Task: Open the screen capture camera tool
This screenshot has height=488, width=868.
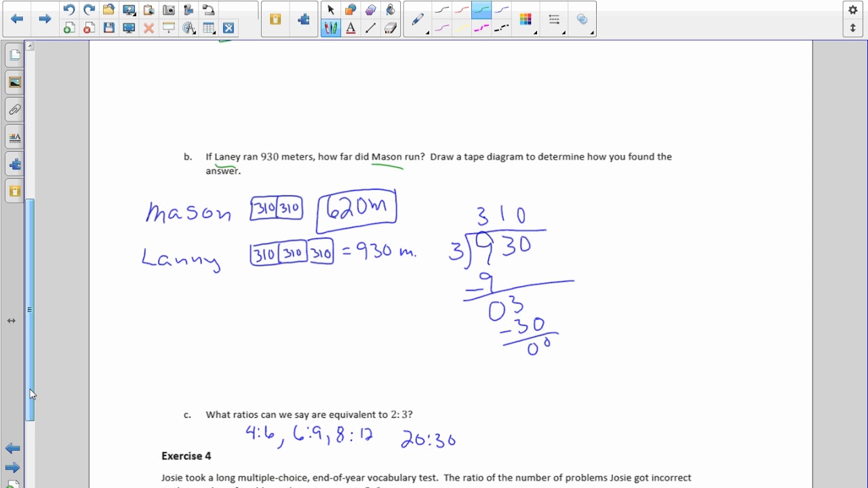Action: point(169,9)
